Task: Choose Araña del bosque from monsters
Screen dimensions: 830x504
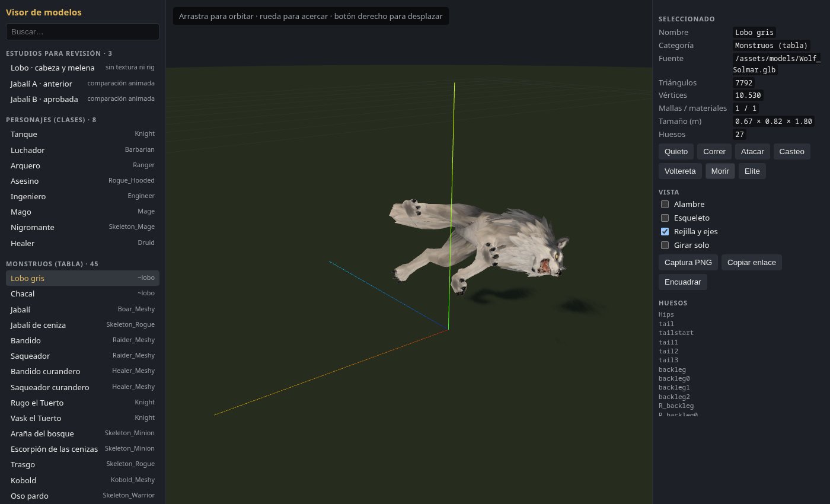Action: [82, 433]
